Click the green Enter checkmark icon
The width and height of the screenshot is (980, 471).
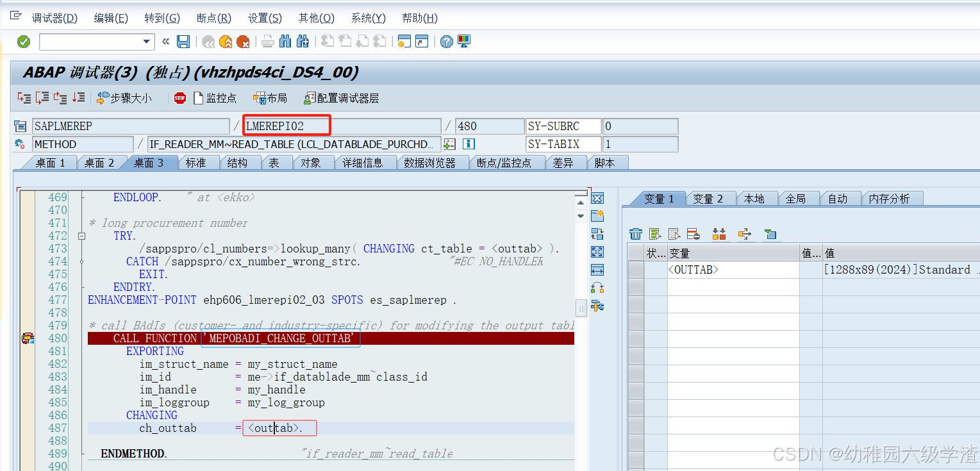pyautogui.click(x=24, y=42)
